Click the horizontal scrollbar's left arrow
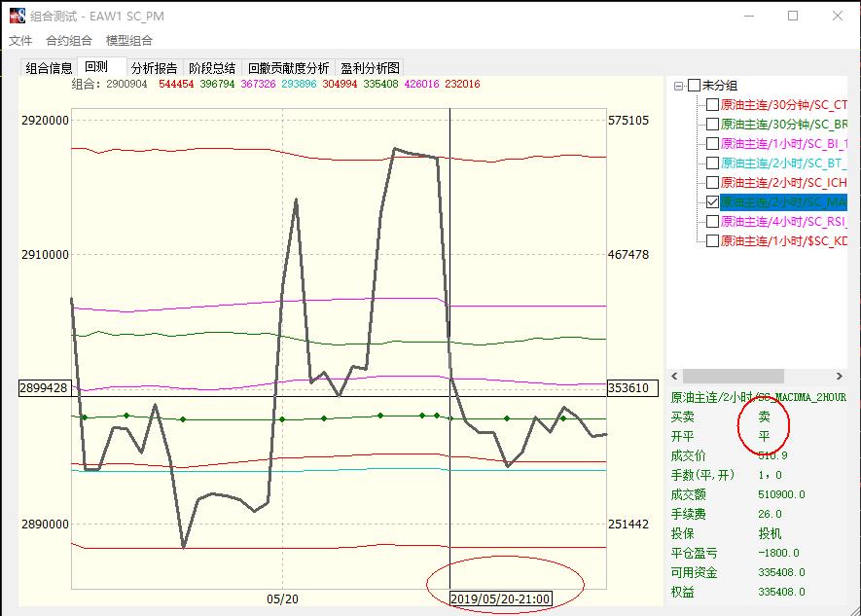This screenshot has width=861, height=616. (676, 377)
